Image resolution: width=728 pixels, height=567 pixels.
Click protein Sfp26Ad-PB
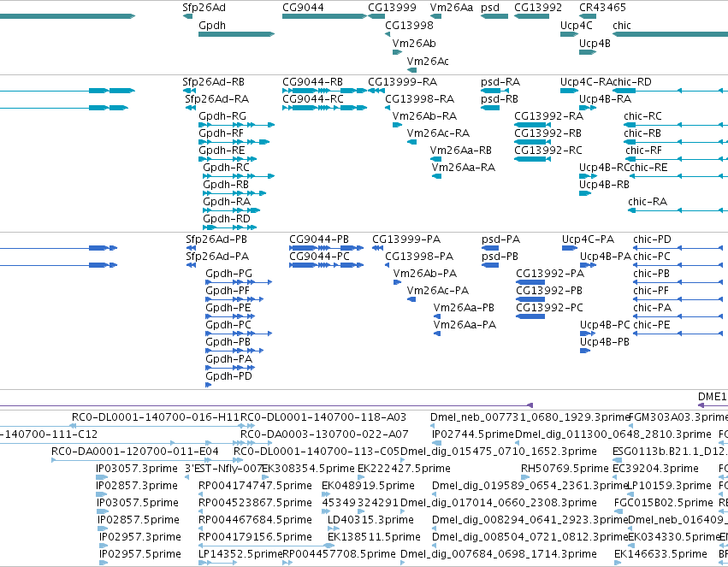click(216, 239)
